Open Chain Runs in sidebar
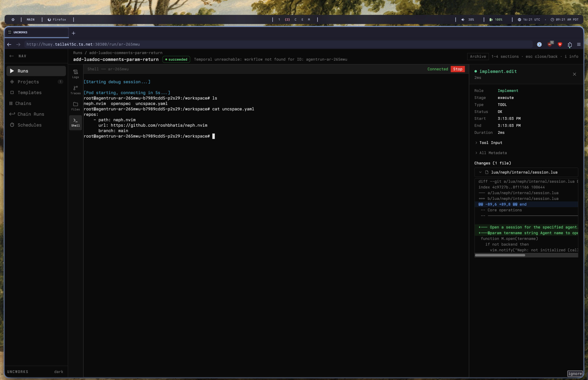The image size is (588, 380). click(36, 114)
